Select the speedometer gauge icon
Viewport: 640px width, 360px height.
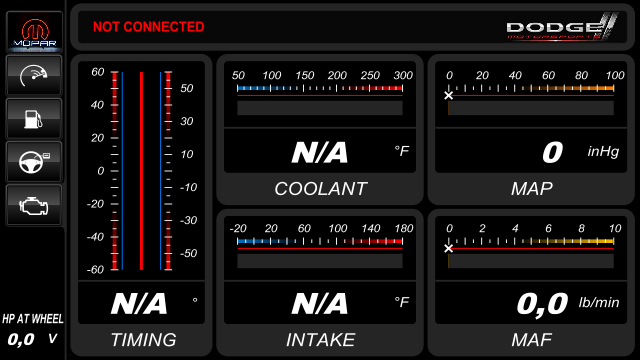pos(34,76)
